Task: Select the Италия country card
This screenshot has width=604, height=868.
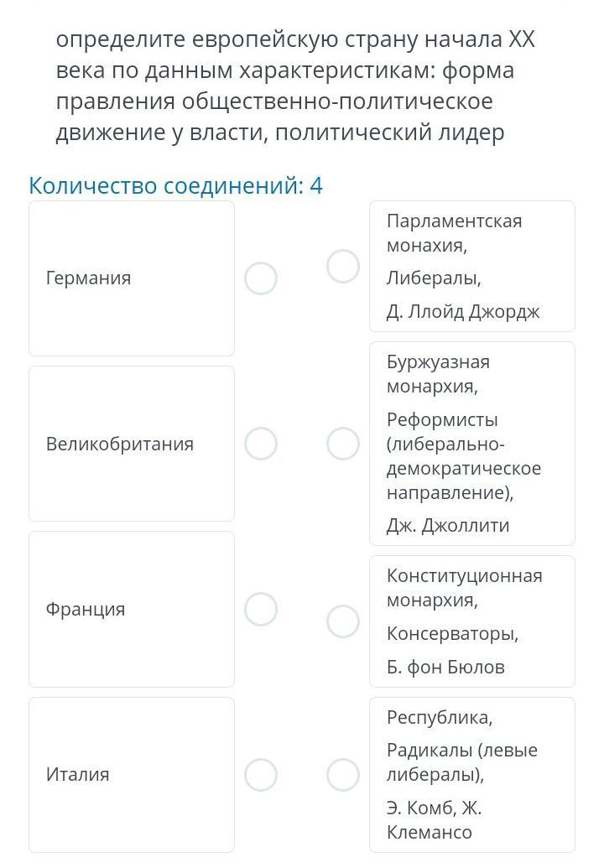Action: 132,775
